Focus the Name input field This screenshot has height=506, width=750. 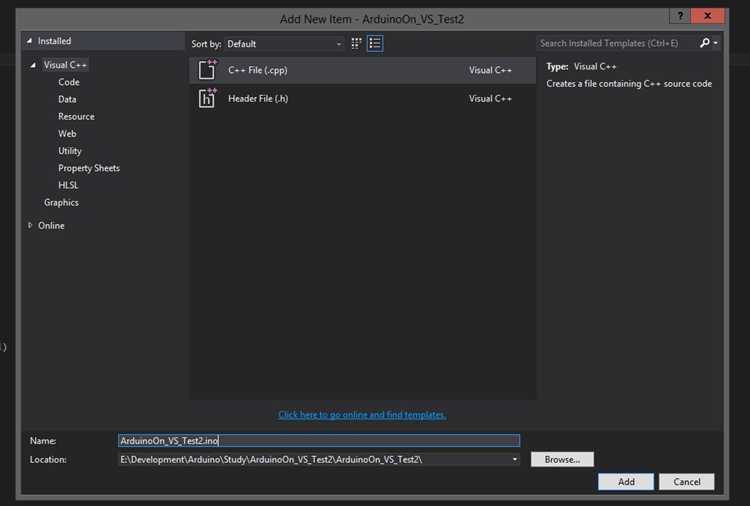tap(319, 440)
